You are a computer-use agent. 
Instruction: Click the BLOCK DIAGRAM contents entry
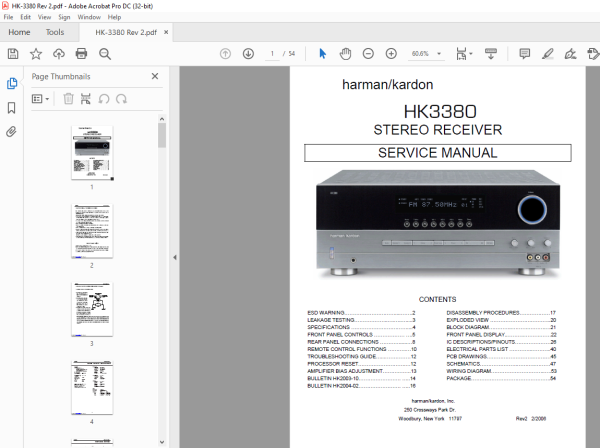[501, 327]
